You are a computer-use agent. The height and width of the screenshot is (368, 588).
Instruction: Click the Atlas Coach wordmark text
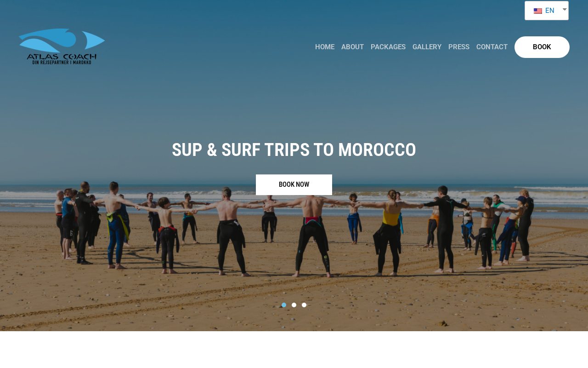[x=62, y=57]
